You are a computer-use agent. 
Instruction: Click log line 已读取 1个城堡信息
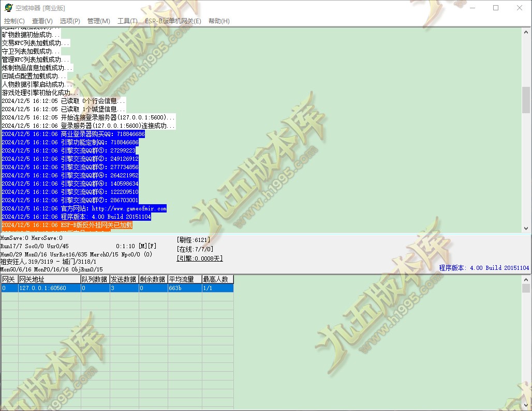[x=64, y=109]
